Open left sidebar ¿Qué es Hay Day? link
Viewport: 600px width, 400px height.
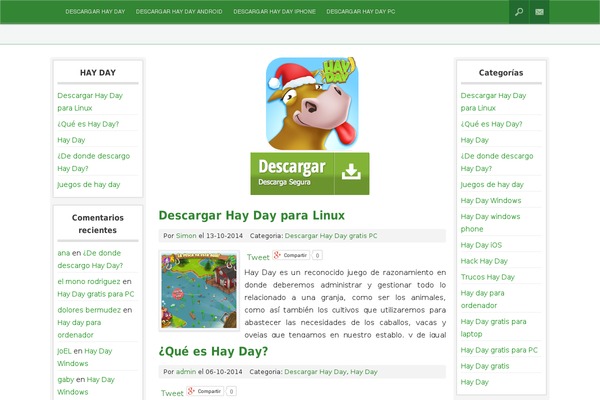pos(88,124)
